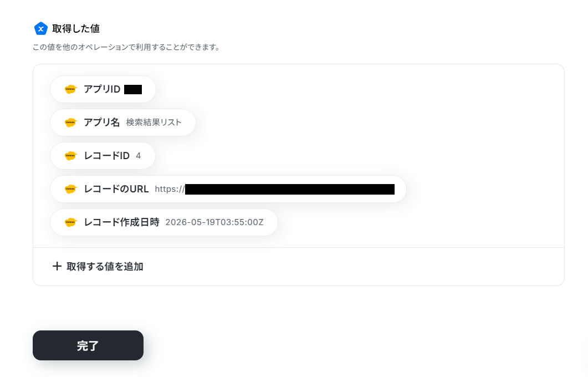Click the description text under 取得した値
588x377 pixels.
pyautogui.click(x=126, y=47)
